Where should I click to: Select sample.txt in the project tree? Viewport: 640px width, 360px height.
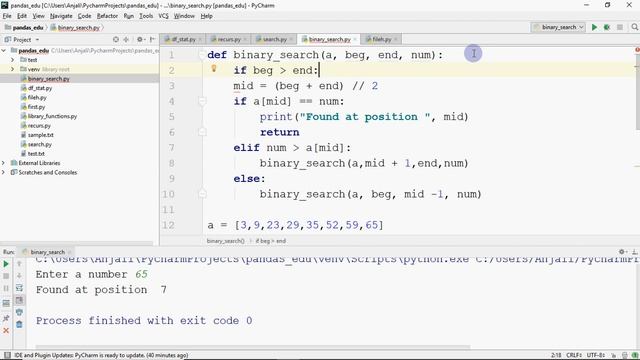(x=40, y=135)
